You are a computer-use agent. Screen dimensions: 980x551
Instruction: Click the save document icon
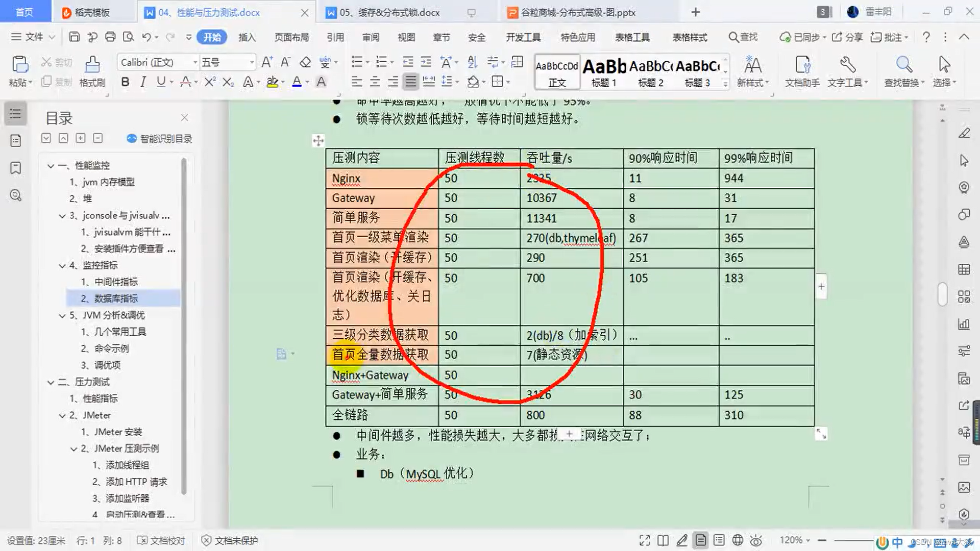pos(75,37)
